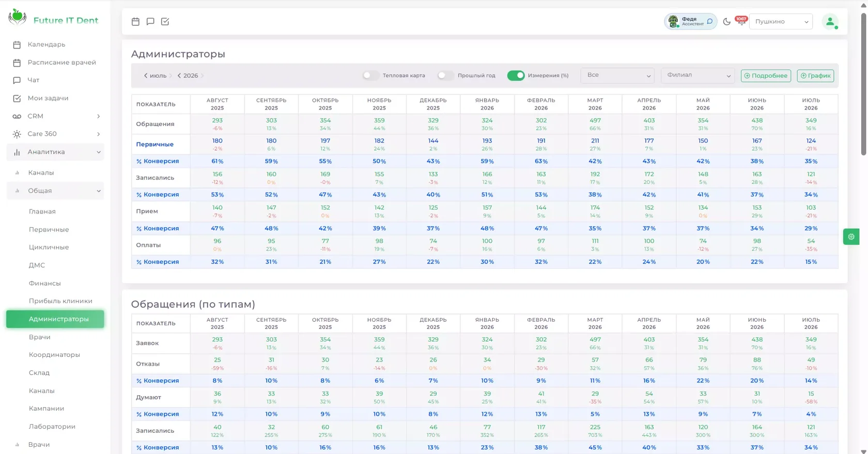Disable the Измерения (%) toggle
This screenshot has height=454, width=868.
[x=516, y=75]
